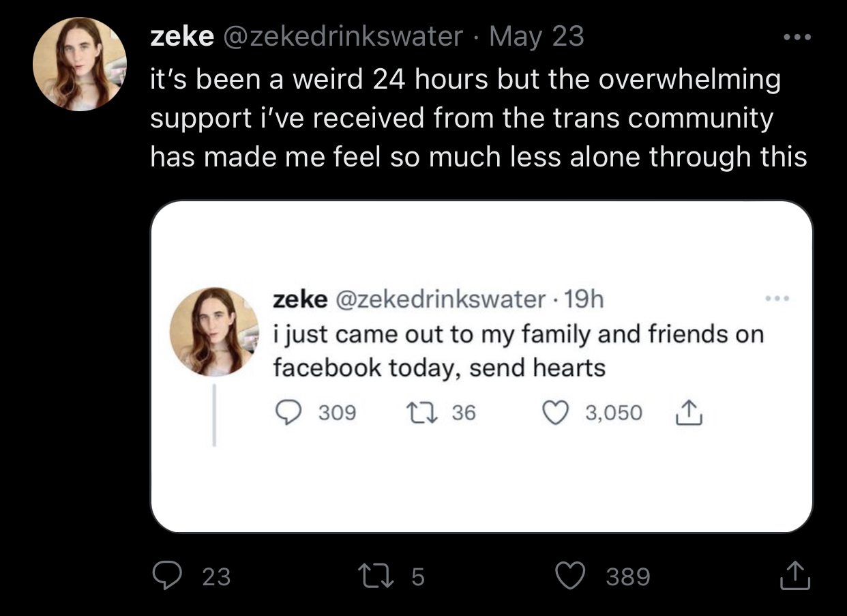Open quoted tweet text "i just came out"

tap(518, 351)
